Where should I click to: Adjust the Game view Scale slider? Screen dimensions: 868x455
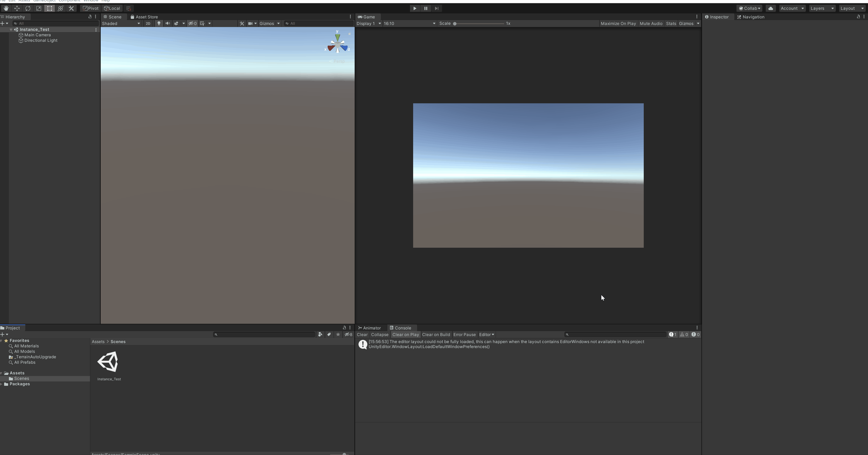(455, 24)
